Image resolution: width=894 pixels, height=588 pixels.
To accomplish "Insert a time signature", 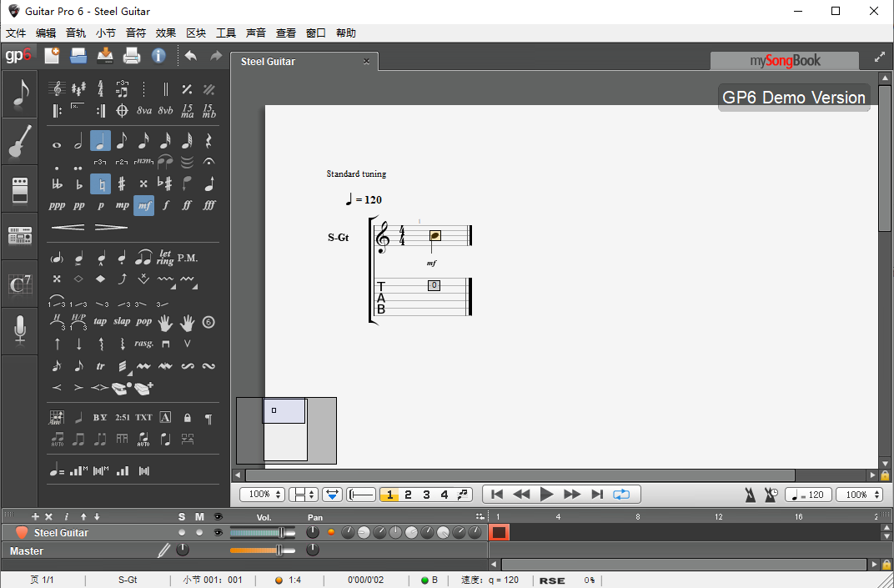I will click(x=100, y=89).
